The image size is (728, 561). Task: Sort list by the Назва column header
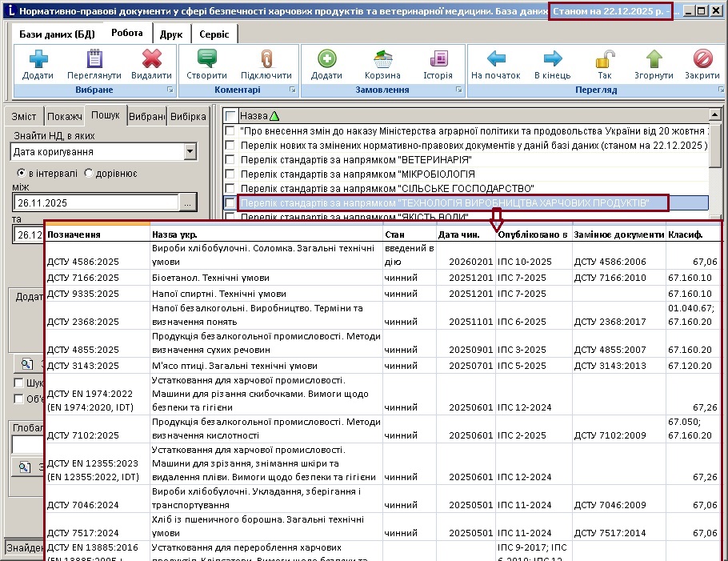point(254,115)
